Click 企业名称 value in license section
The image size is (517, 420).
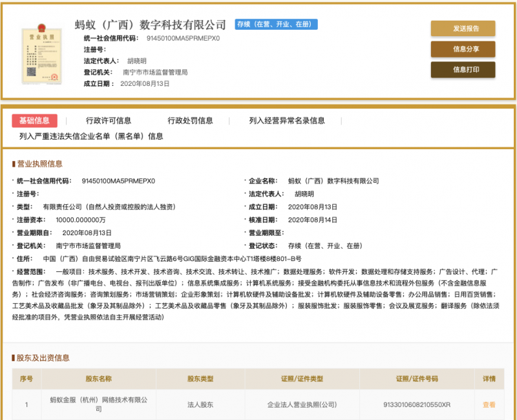pos(333,181)
